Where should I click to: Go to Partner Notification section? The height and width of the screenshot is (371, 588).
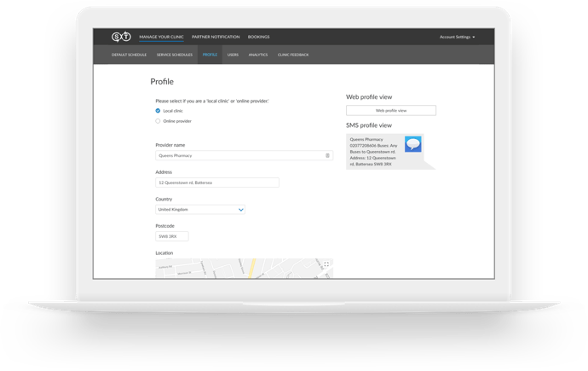pyautogui.click(x=216, y=37)
